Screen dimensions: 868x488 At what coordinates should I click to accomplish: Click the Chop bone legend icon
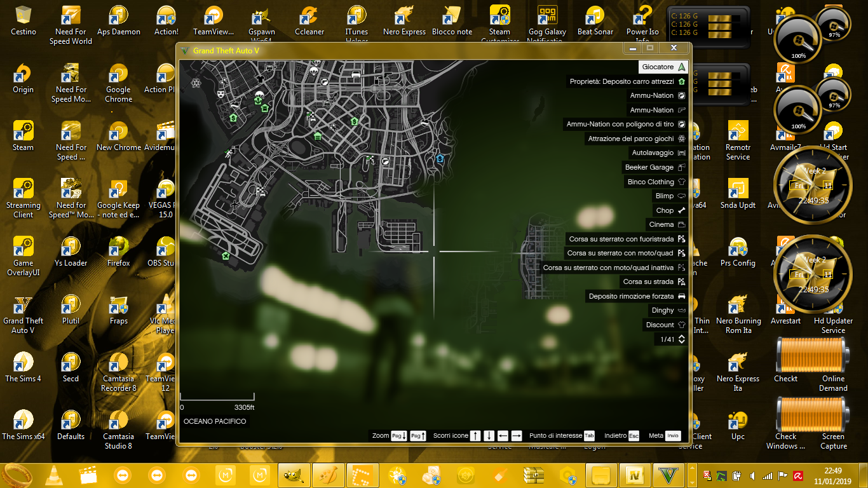[x=681, y=210]
